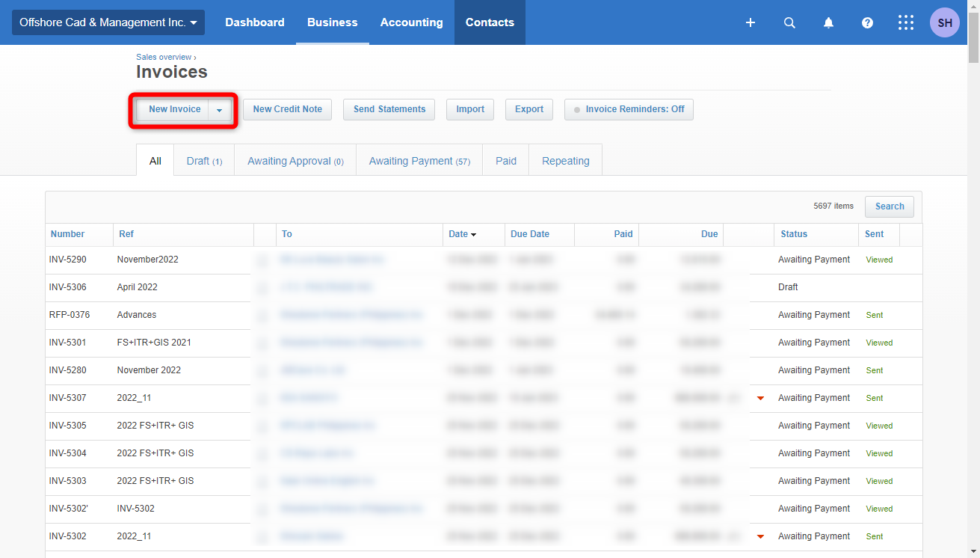Click red overdue arrow in INV-5302 2022_11 row
Viewport: 980px width, 558px height.
click(760, 536)
